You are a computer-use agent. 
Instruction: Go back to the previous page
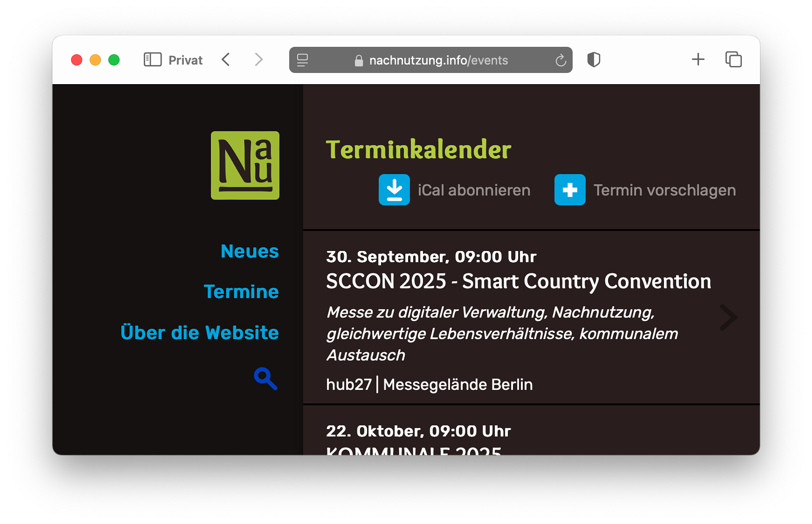226,60
